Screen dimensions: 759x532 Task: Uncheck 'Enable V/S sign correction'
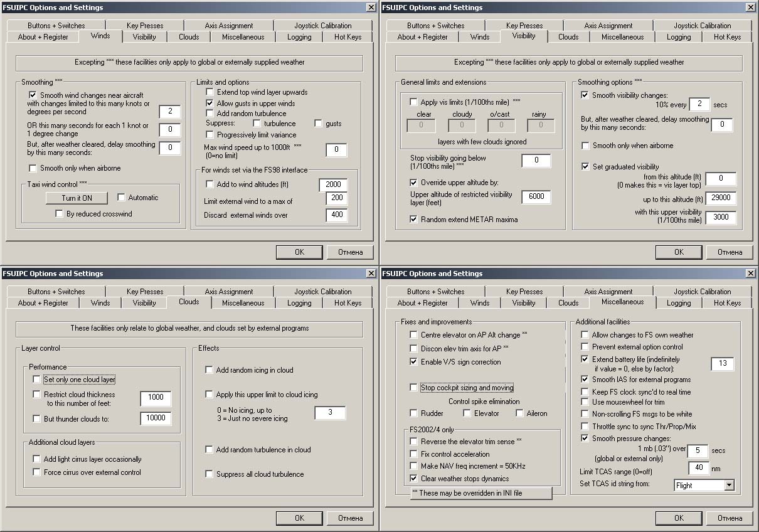[413, 362]
